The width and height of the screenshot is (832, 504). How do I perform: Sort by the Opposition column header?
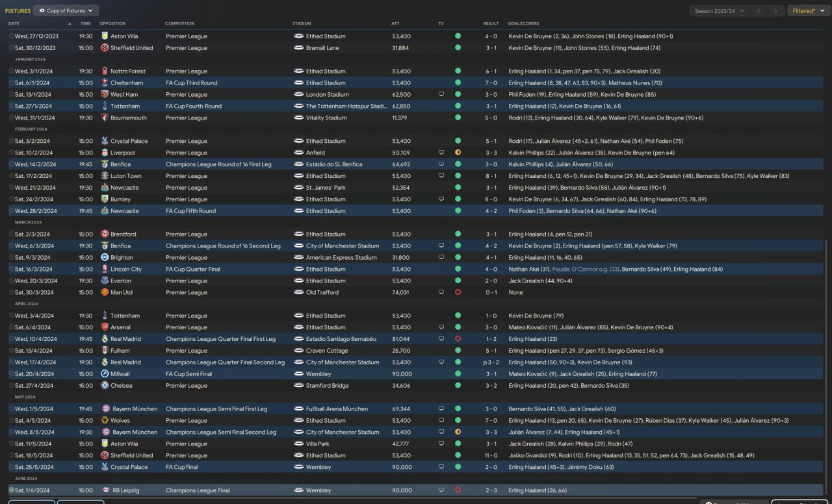[113, 23]
